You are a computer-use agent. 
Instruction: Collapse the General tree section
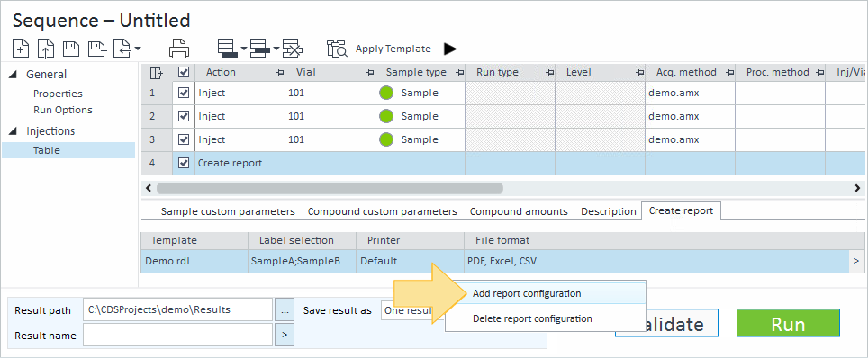tap(14, 74)
